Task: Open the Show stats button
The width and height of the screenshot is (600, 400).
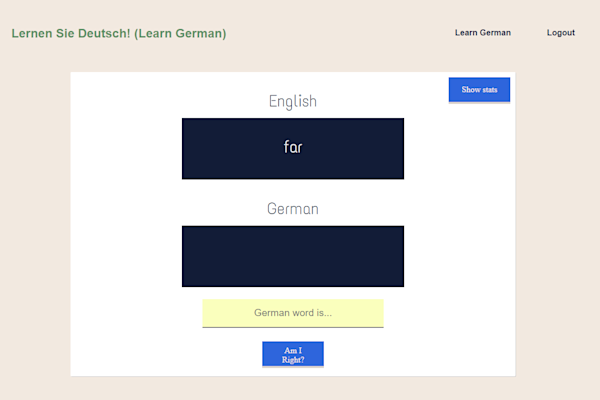Action: [x=479, y=90]
